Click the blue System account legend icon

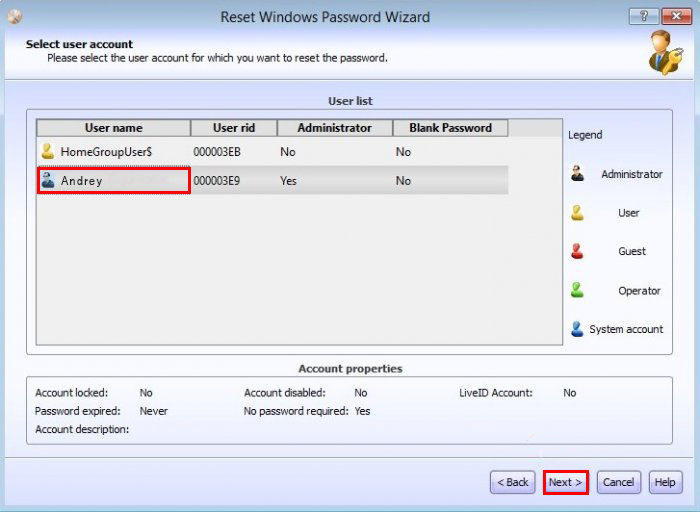pos(577,329)
